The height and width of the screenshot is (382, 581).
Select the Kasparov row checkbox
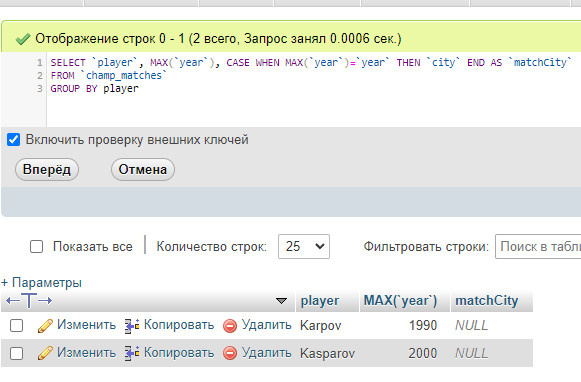pos(16,353)
